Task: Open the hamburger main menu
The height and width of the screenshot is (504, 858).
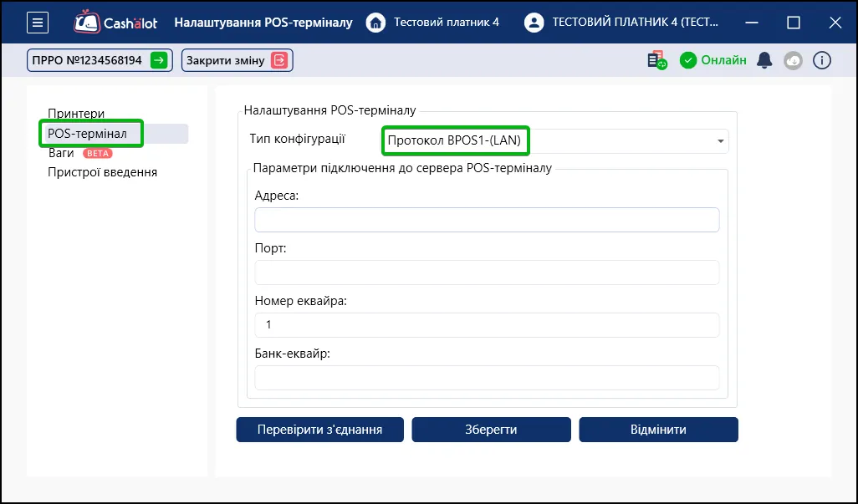Action: [37, 23]
